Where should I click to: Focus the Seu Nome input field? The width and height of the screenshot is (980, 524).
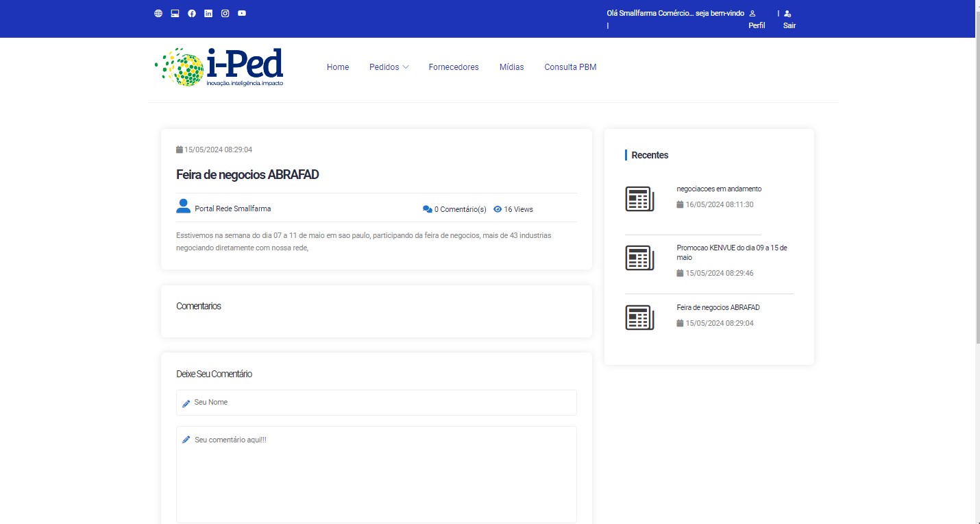click(x=376, y=403)
